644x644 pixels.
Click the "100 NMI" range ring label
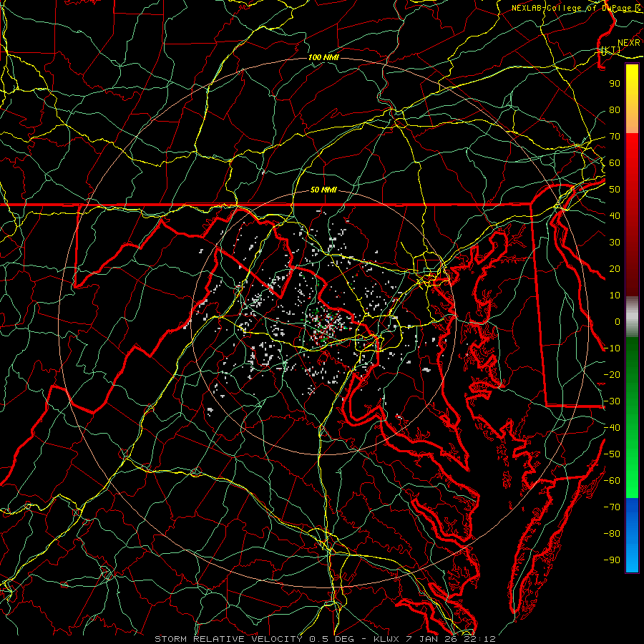click(x=323, y=57)
